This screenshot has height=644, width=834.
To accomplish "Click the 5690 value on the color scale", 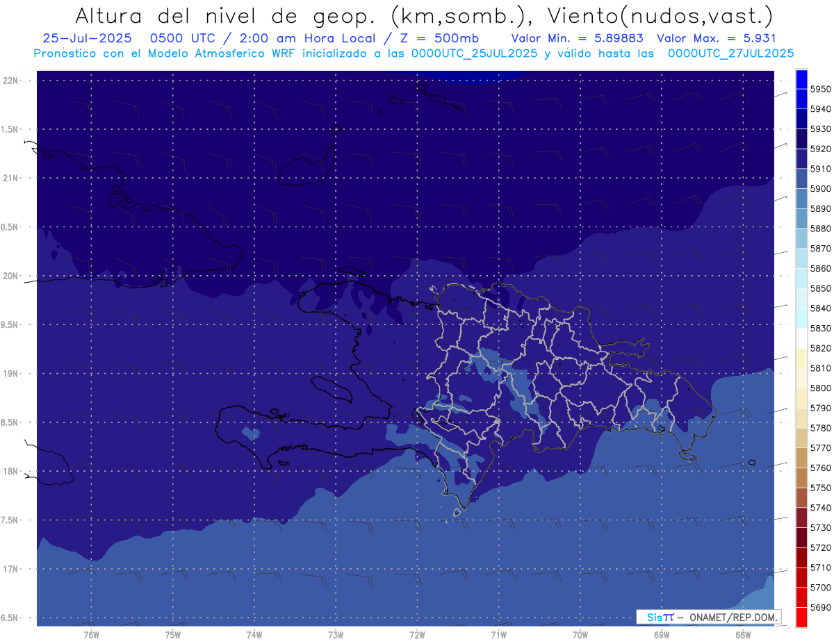I will tap(821, 607).
